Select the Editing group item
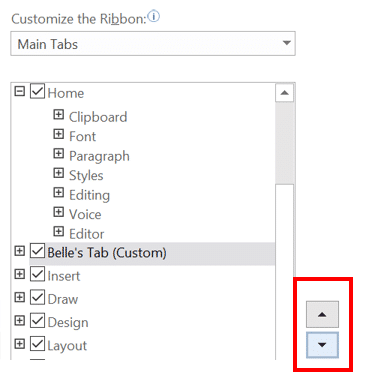The width and height of the screenshot is (369, 374). (89, 195)
